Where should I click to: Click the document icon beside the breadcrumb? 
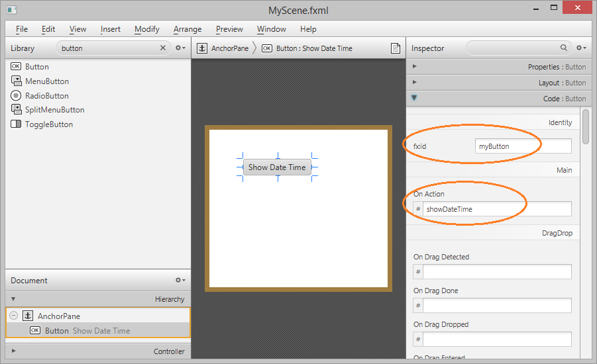[x=396, y=48]
